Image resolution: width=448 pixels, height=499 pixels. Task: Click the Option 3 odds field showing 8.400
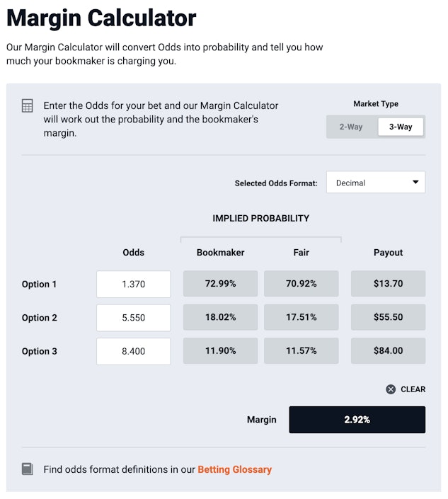click(x=134, y=351)
